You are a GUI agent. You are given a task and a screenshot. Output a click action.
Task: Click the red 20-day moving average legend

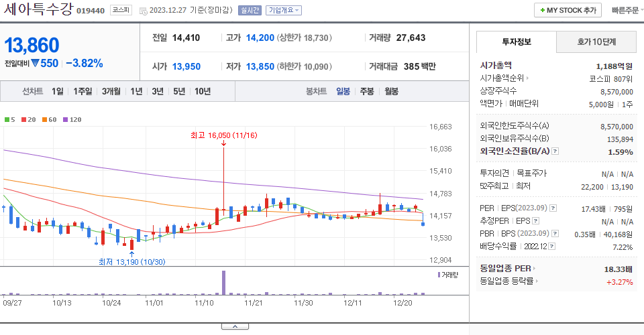[x=29, y=120]
